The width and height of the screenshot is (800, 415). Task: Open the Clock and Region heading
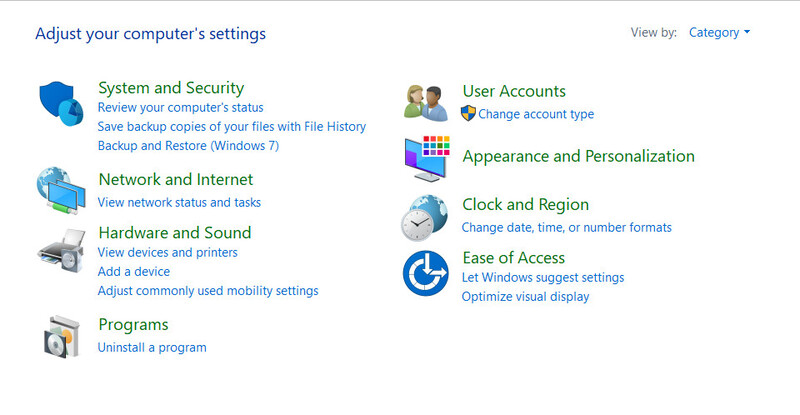pyautogui.click(x=526, y=205)
